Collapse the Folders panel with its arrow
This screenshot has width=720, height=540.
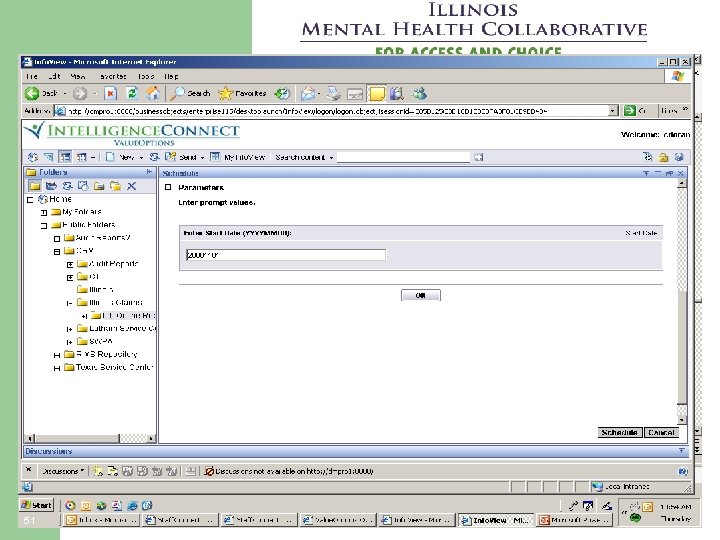pyautogui.click(x=149, y=172)
